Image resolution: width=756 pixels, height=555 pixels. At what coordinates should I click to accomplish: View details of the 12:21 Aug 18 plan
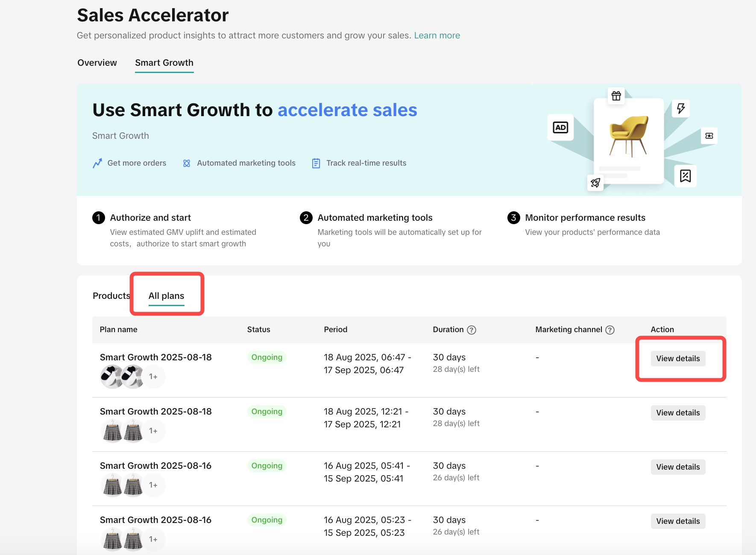678,413
